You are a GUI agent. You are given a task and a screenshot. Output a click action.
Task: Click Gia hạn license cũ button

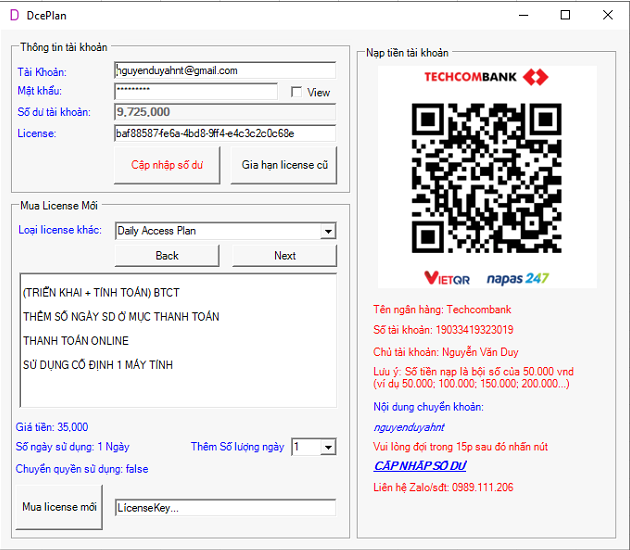pyautogui.click(x=284, y=165)
